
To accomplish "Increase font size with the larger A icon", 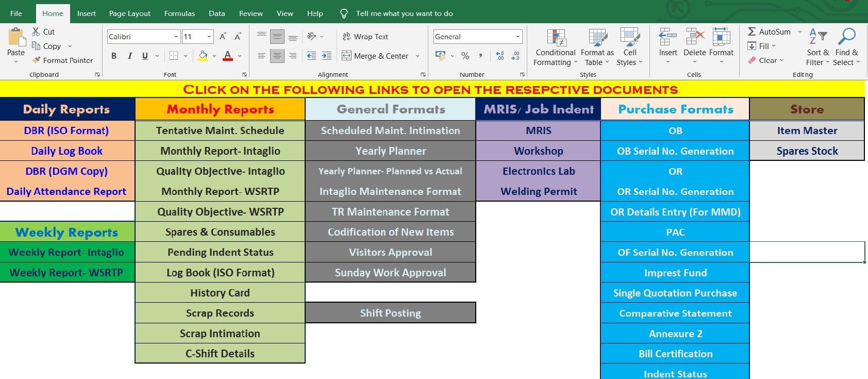I will pyautogui.click(x=223, y=37).
